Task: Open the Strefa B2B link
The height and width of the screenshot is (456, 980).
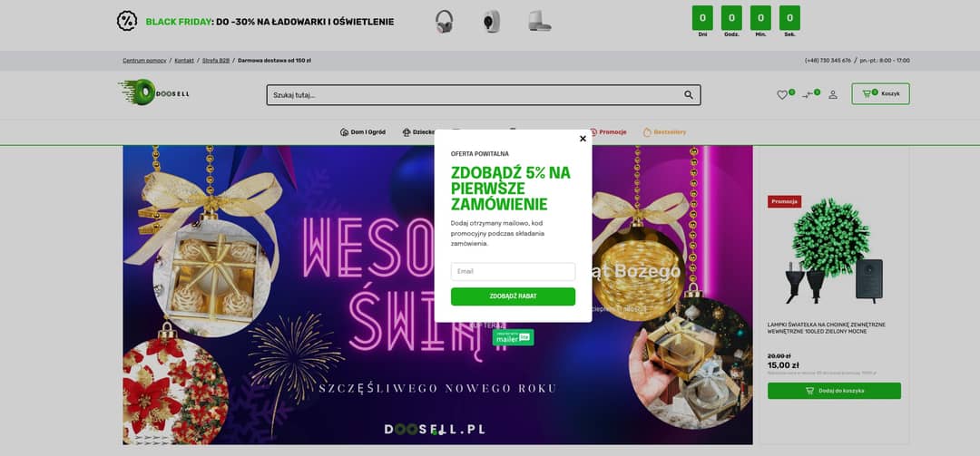Action: (216, 61)
